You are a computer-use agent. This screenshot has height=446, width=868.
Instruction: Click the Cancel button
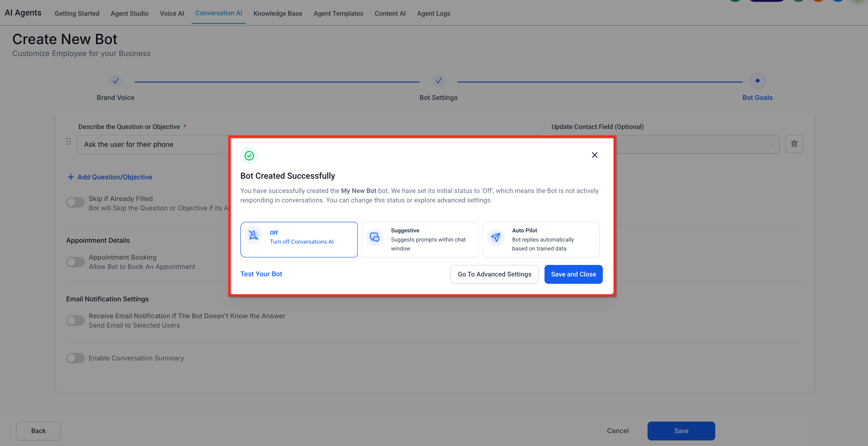pyautogui.click(x=618, y=431)
